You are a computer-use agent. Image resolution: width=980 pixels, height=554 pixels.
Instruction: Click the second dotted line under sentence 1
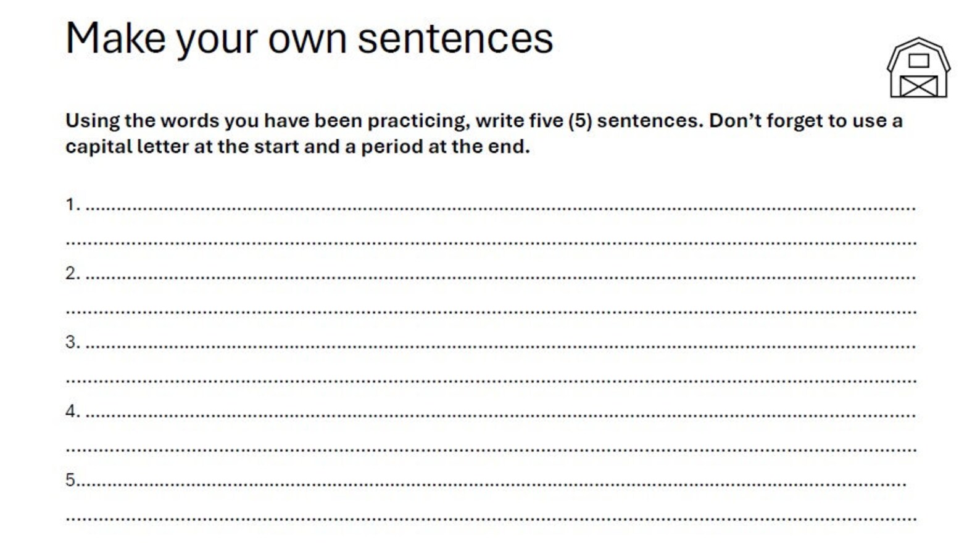(491, 243)
